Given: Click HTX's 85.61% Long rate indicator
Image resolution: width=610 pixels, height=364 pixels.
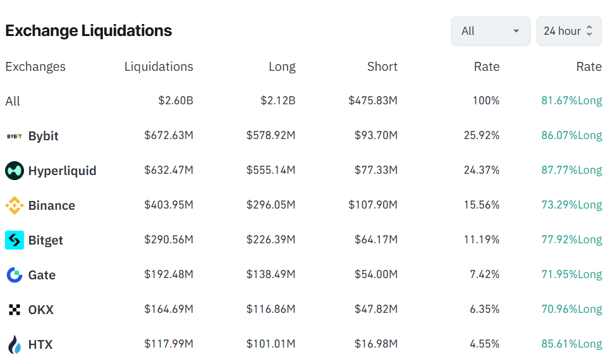Looking at the screenshot, I should [x=570, y=343].
